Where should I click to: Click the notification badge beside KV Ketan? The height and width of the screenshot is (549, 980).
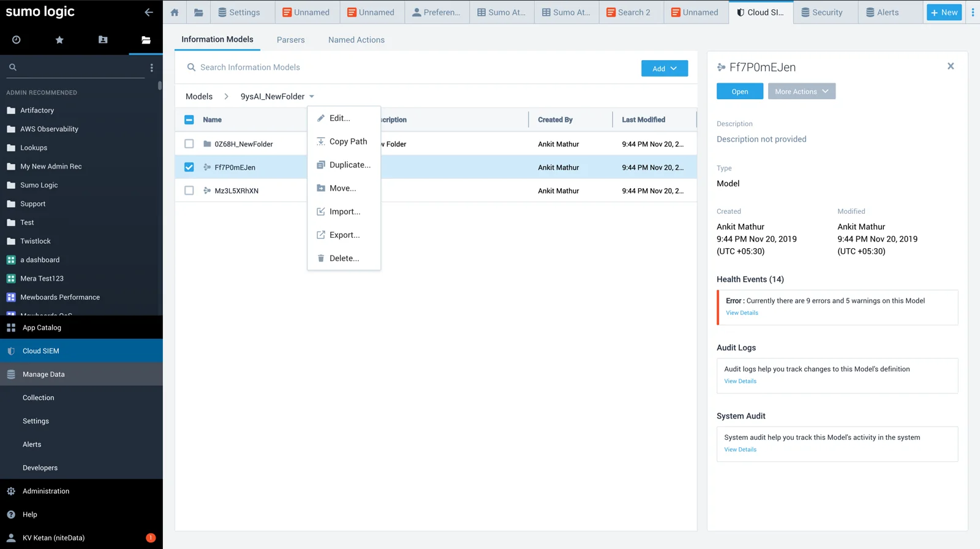(x=151, y=538)
